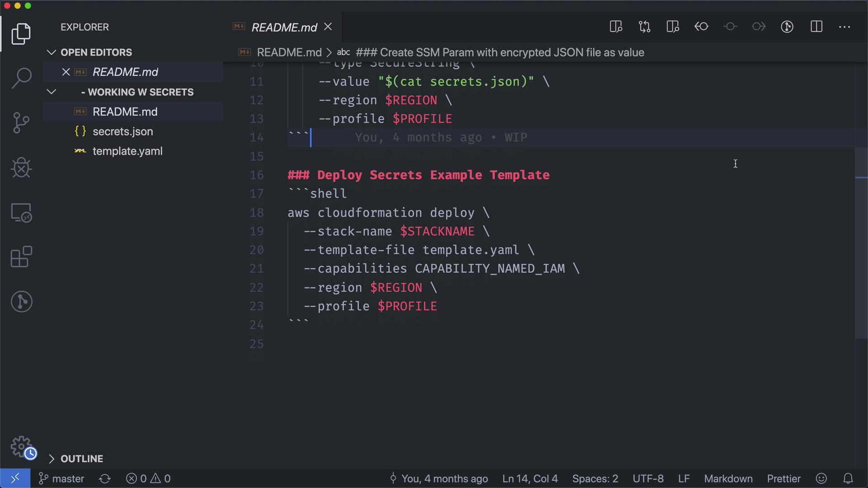Open the Extensions view
This screenshot has height=488, width=868.
pyautogui.click(x=21, y=257)
